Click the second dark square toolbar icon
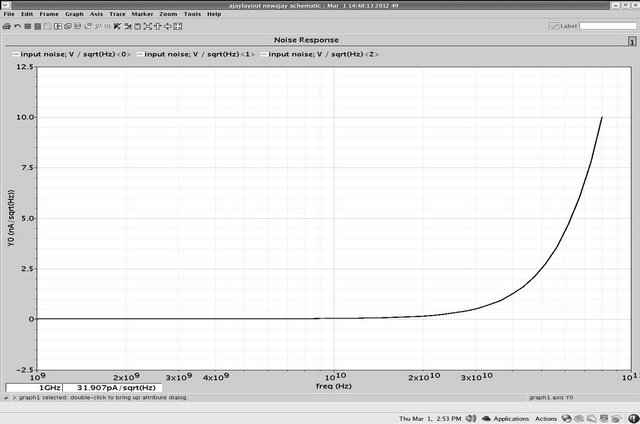Image resolution: width=640 pixels, height=424 pixels. tap(38, 26)
